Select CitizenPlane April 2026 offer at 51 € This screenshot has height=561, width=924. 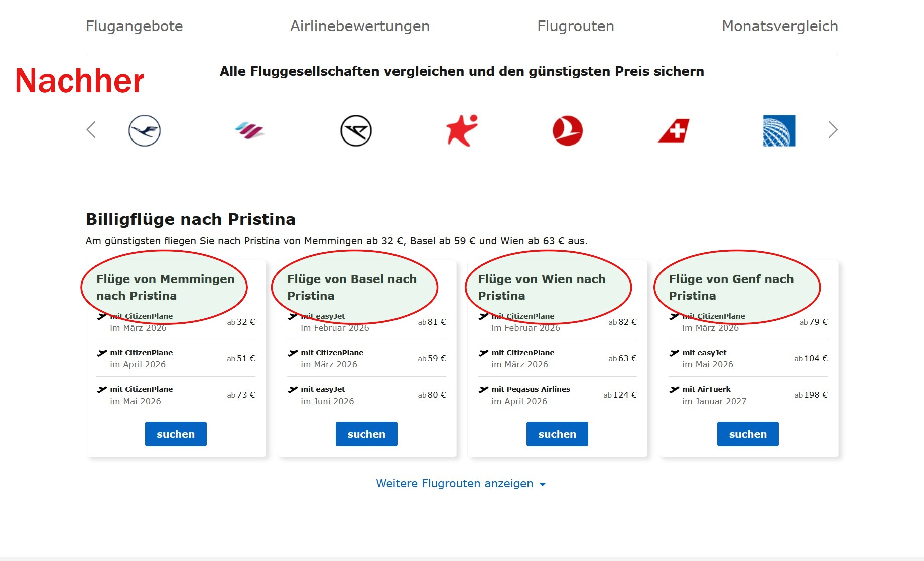(x=176, y=358)
